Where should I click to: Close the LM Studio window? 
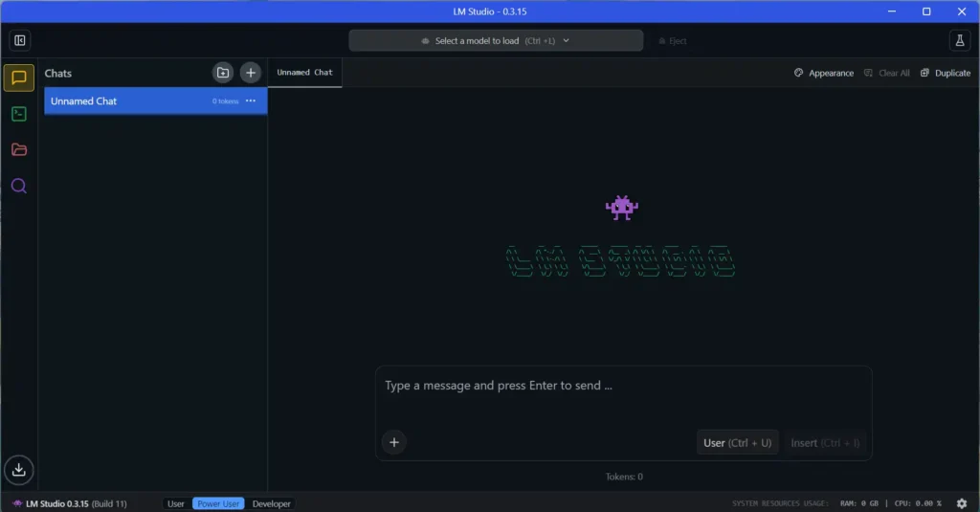coord(961,11)
